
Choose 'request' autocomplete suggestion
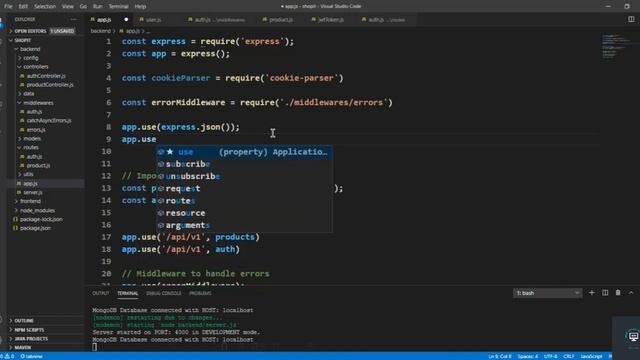(x=244, y=189)
